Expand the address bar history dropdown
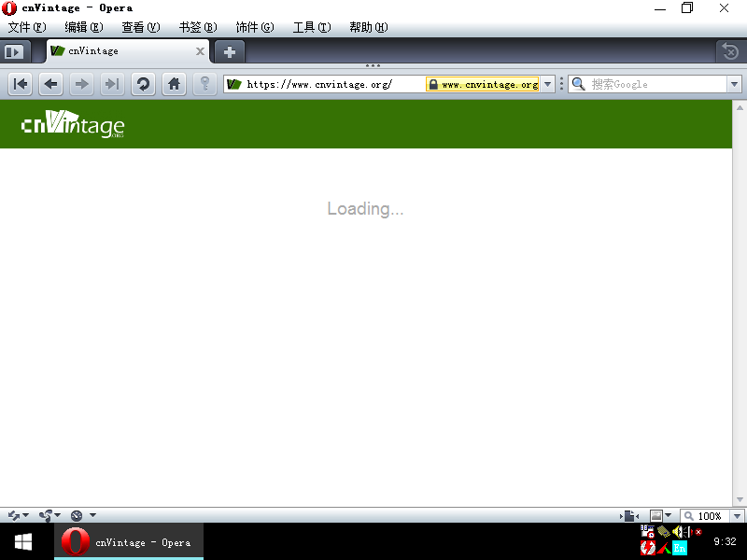The height and width of the screenshot is (560, 747). 548,84
